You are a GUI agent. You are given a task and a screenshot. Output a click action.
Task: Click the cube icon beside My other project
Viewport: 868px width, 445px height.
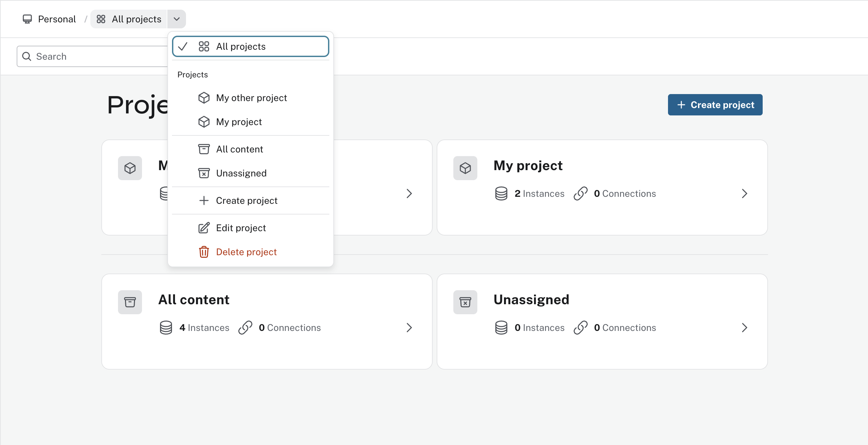pos(204,98)
